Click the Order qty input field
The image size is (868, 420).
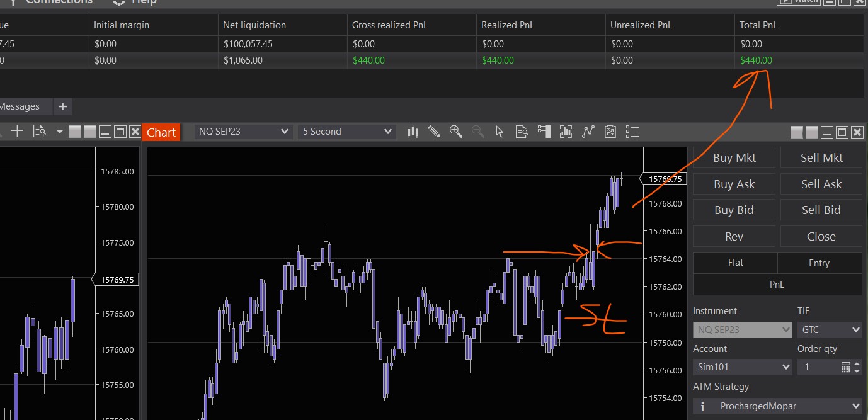(x=819, y=367)
